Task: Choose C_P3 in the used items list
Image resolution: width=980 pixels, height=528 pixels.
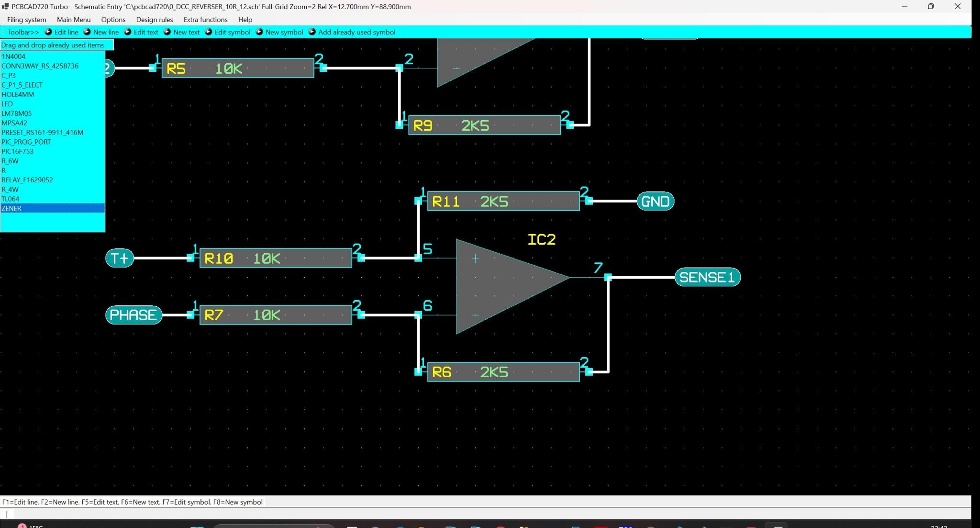Action: tap(53, 76)
